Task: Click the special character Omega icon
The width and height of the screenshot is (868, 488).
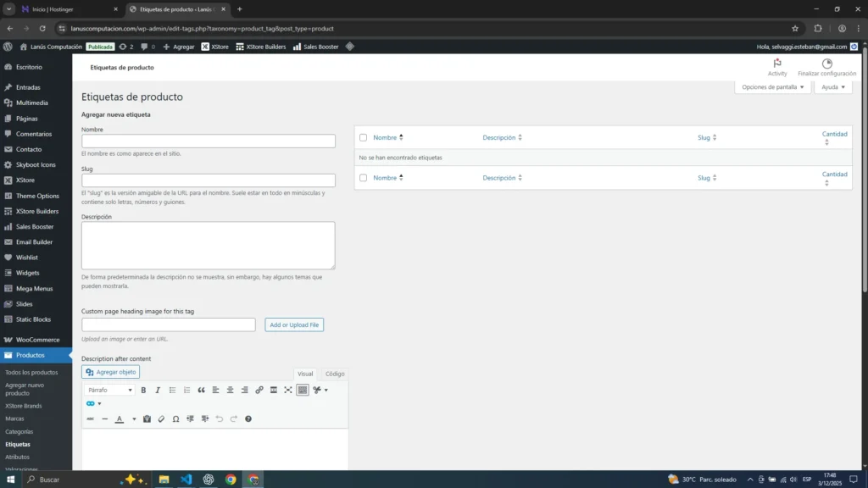Action: [x=175, y=419]
